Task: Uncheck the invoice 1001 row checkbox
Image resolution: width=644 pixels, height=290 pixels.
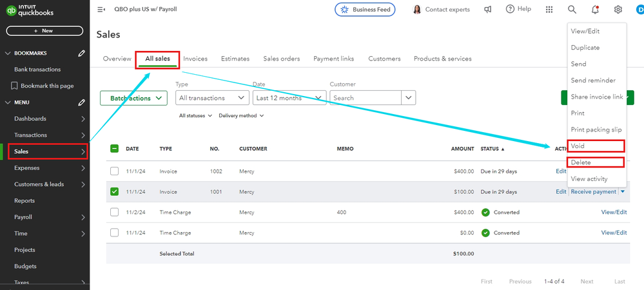Action: 114,191
